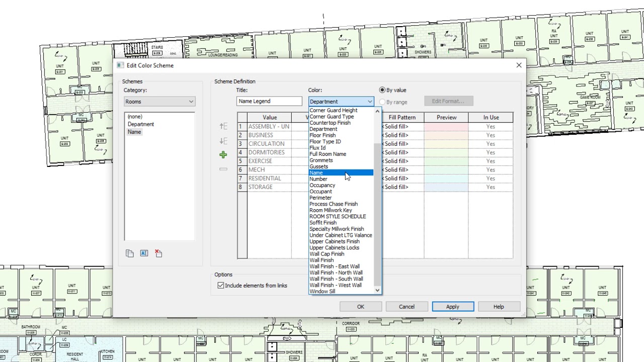Click the Help button
The image size is (644, 362).
click(x=499, y=307)
